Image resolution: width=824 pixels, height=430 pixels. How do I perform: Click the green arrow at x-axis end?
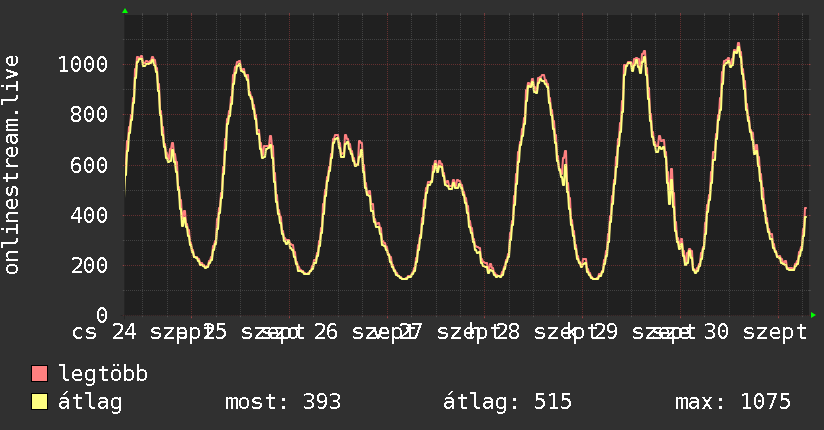click(813, 315)
